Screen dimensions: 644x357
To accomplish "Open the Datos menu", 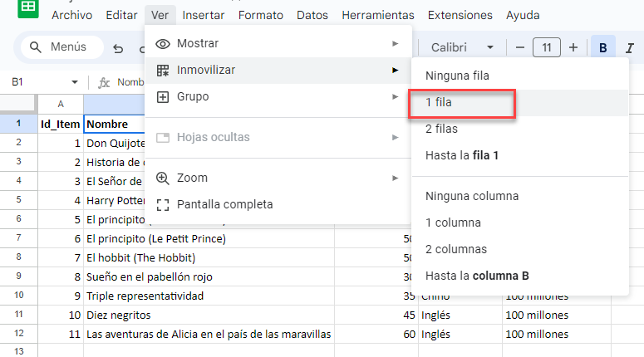I will [312, 15].
